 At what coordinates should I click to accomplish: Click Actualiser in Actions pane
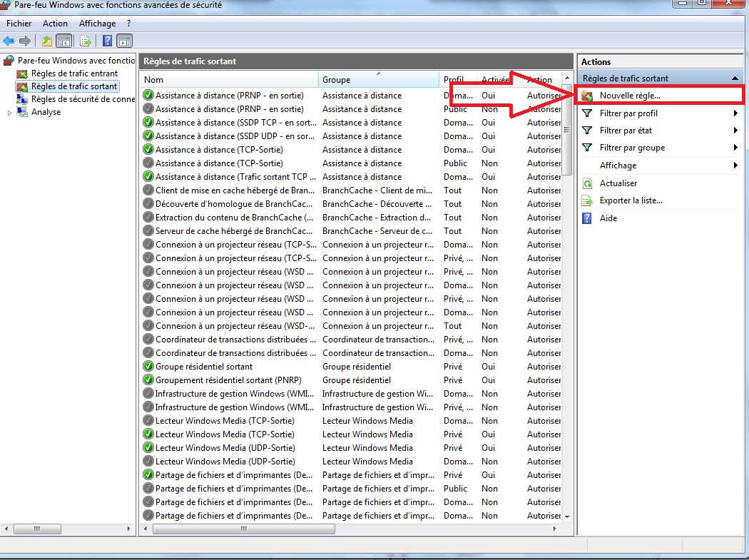click(x=618, y=183)
